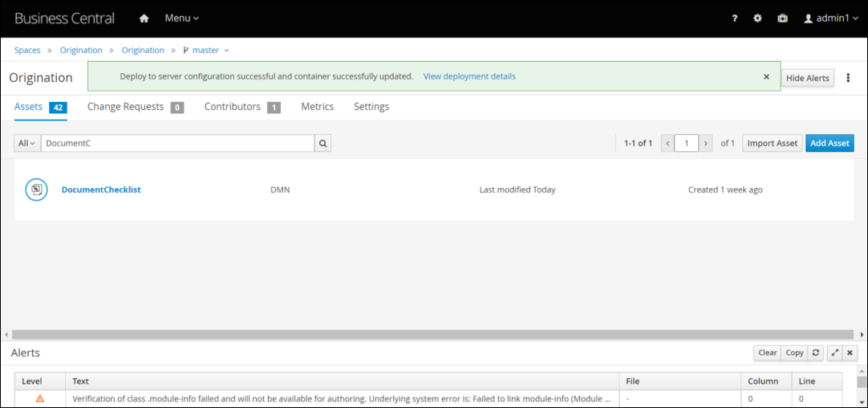Click the Level column header
The height and width of the screenshot is (408, 868).
(x=40, y=381)
